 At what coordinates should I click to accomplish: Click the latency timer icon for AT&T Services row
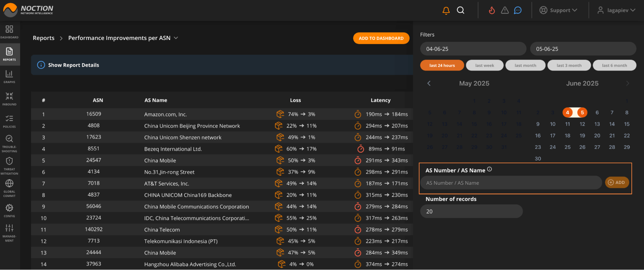coord(358,183)
